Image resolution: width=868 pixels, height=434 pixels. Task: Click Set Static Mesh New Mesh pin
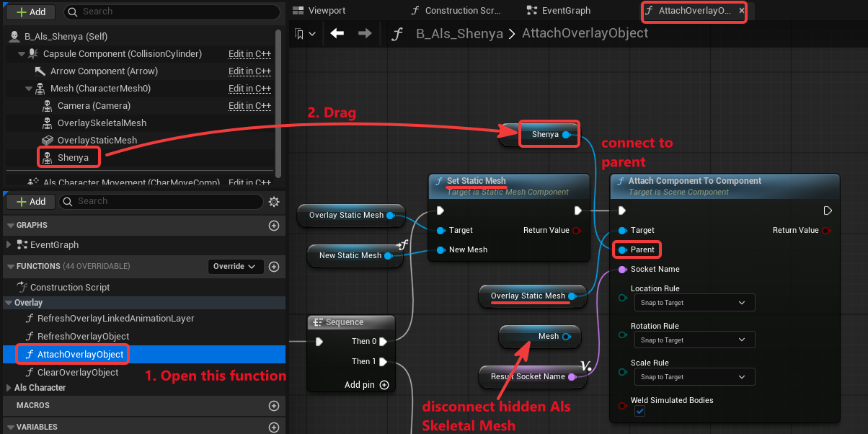click(x=440, y=249)
